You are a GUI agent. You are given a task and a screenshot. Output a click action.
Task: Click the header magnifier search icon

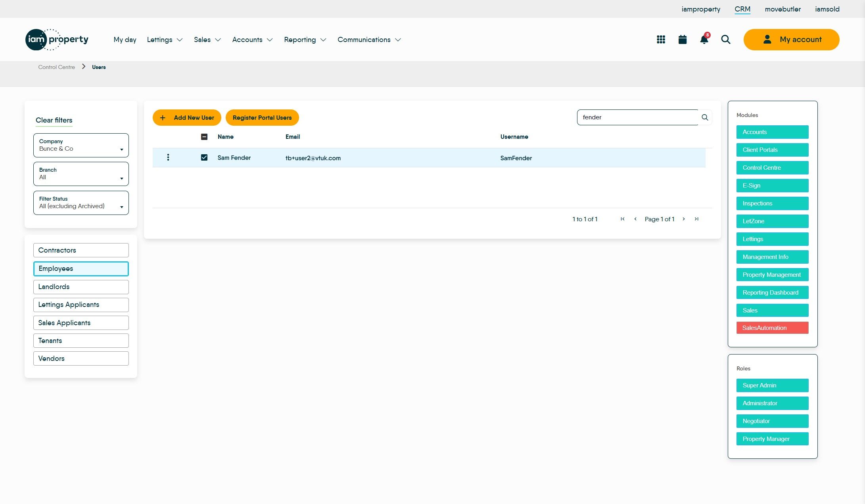click(x=725, y=40)
